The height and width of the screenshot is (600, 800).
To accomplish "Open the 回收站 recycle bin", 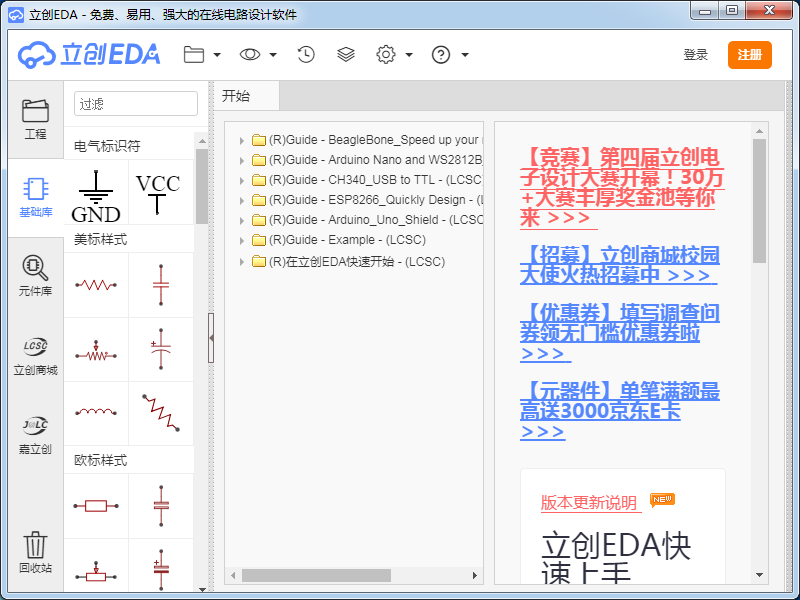I will (35, 553).
